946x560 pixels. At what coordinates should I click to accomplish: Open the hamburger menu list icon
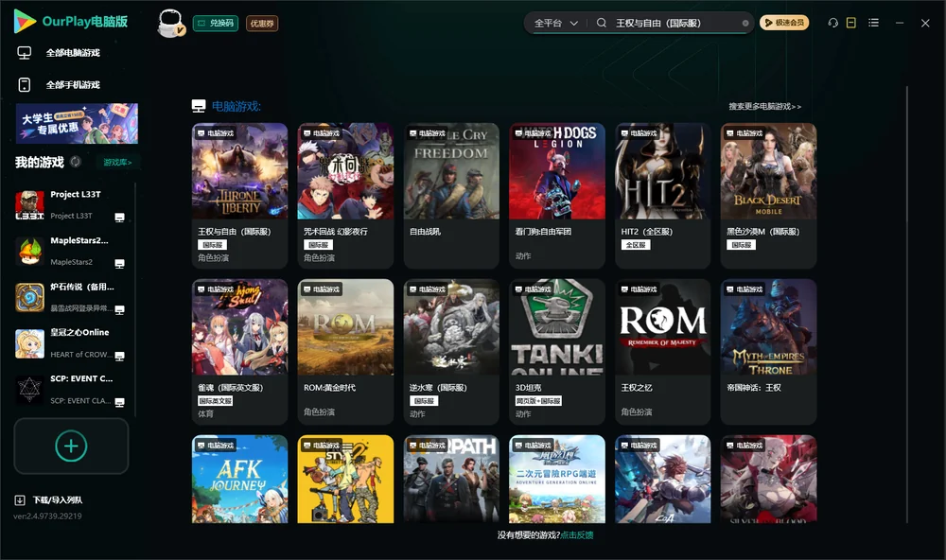(x=873, y=23)
